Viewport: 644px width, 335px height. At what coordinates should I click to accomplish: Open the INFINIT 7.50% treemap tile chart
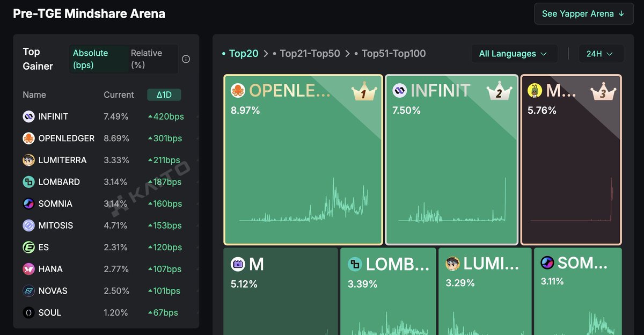coord(451,159)
